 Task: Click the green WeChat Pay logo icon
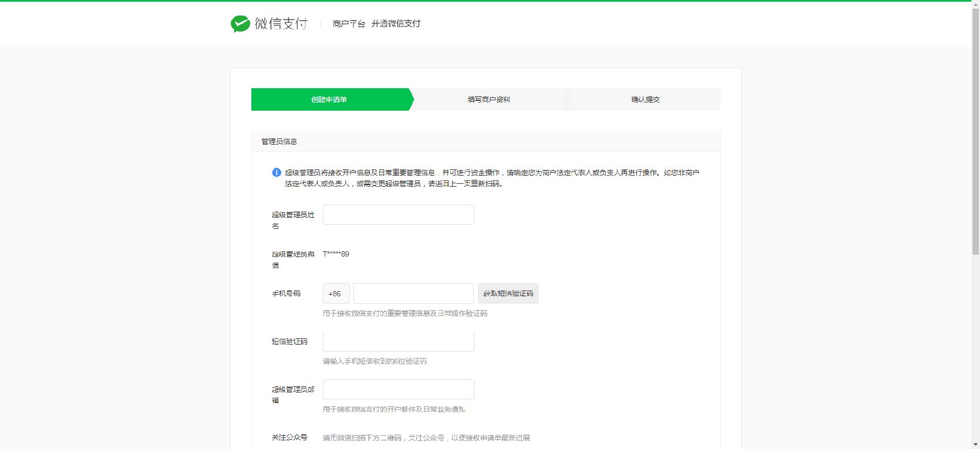click(240, 24)
